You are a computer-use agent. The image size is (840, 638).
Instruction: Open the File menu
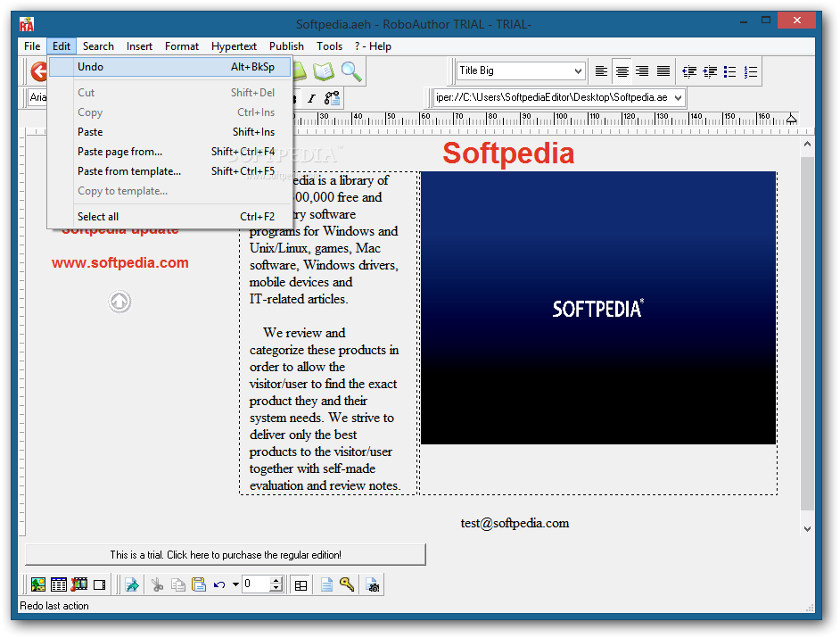(x=32, y=46)
